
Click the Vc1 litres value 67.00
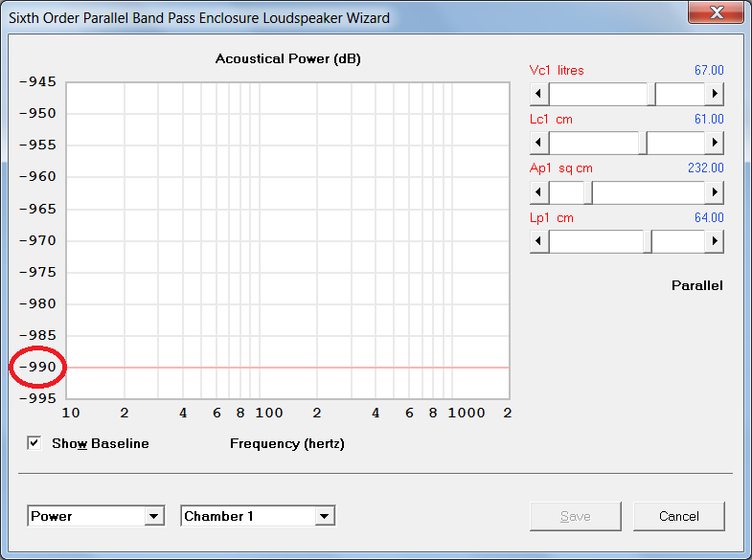pyautogui.click(x=709, y=71)
